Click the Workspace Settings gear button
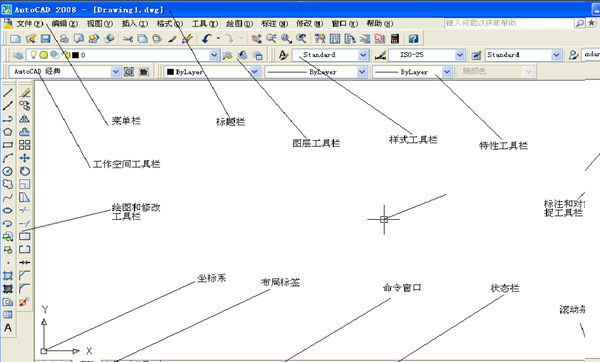This screenshot has height=362, width=600. [x=129, y=72]
